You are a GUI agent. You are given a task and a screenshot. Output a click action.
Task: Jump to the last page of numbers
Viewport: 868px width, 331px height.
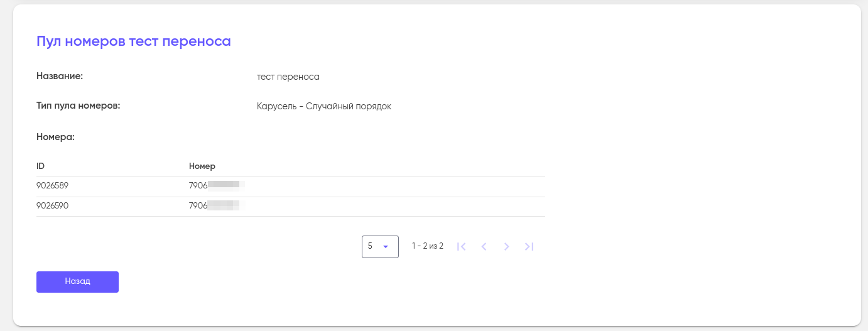529,247
